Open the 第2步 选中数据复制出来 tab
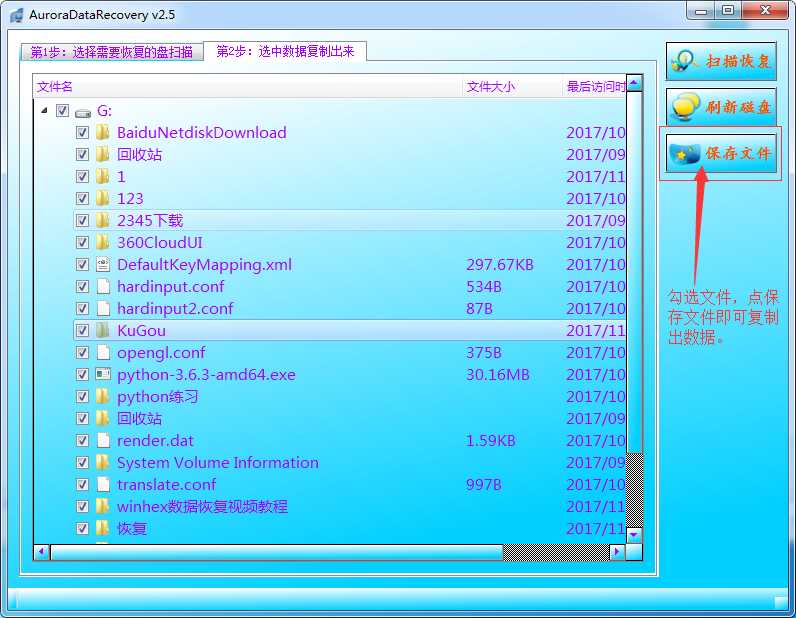The height and width of the screenshot is (618, 796). [x=285, y=51]
